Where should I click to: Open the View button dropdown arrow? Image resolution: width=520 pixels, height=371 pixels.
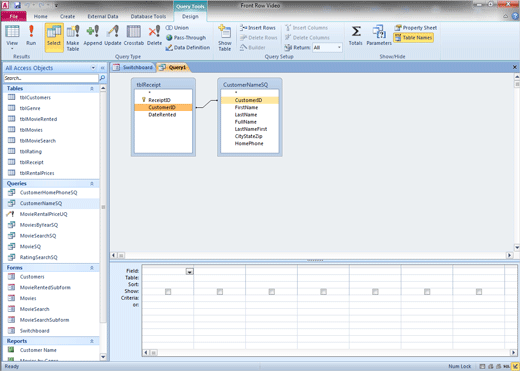tap(12, 49)
